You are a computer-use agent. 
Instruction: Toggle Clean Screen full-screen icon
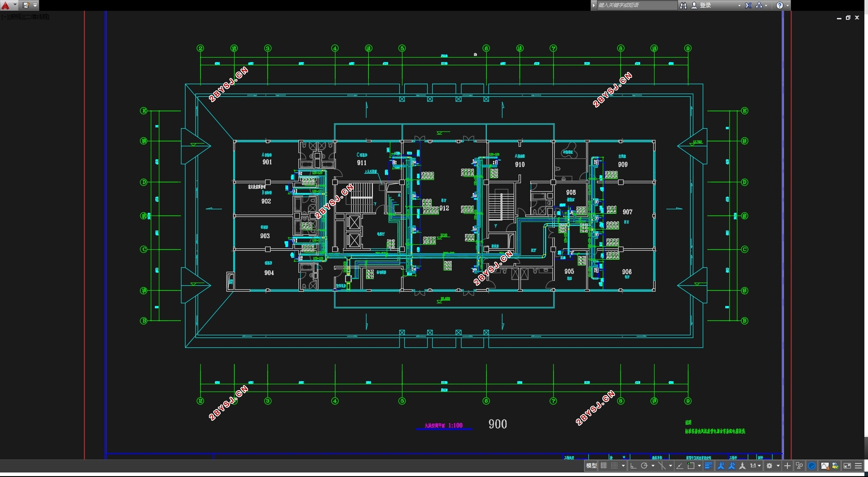[x=847, y=466]
